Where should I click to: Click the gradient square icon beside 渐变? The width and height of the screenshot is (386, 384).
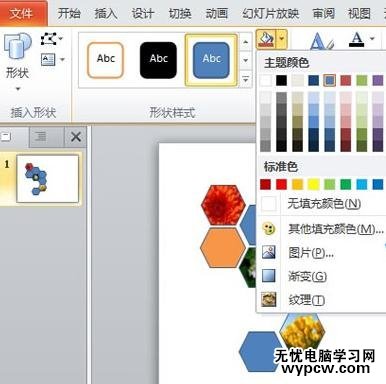click(269, 276)
